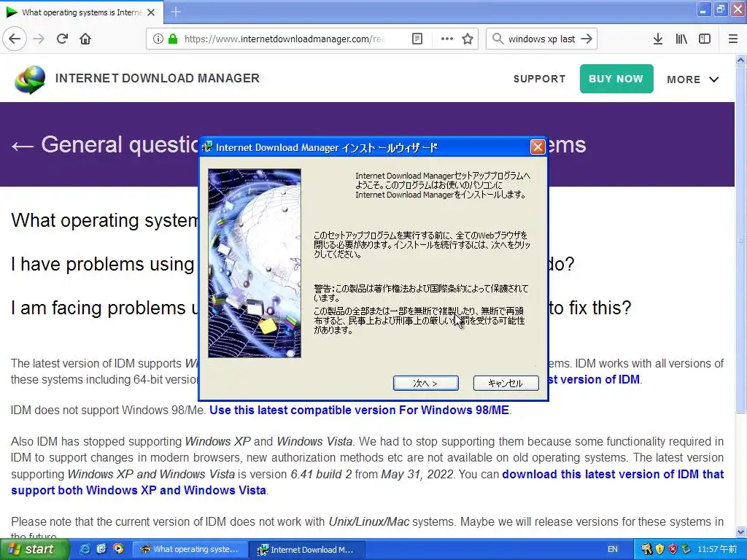Select Internet Download Manager taskbar button
This screenshot has height=560, width=747.
tap(308, 549)
